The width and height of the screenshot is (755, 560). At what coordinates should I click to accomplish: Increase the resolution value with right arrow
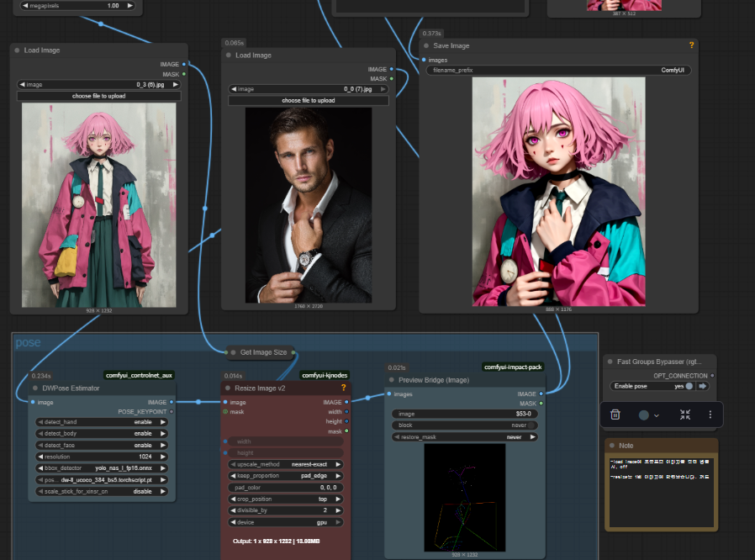[164, 456]
